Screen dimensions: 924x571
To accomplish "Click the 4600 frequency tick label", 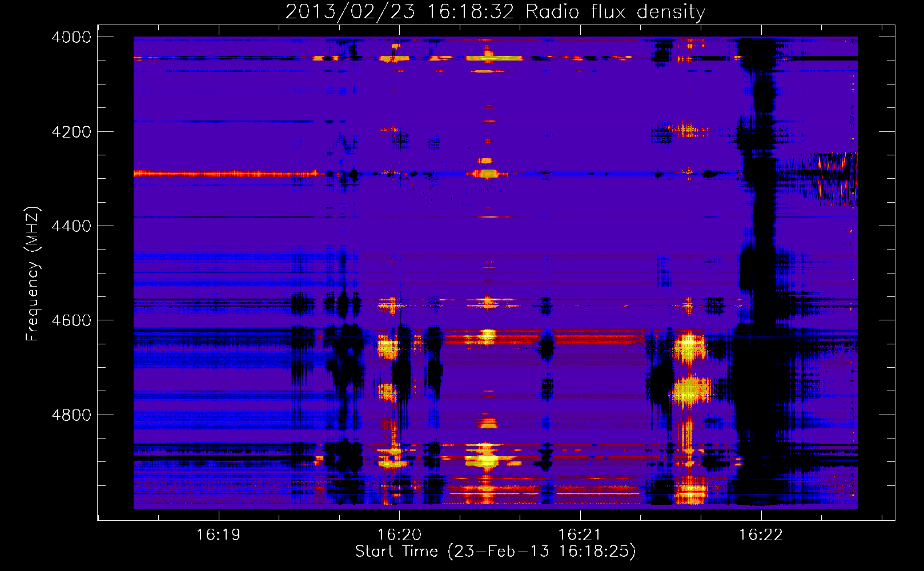I will click(x=71, y=320).
